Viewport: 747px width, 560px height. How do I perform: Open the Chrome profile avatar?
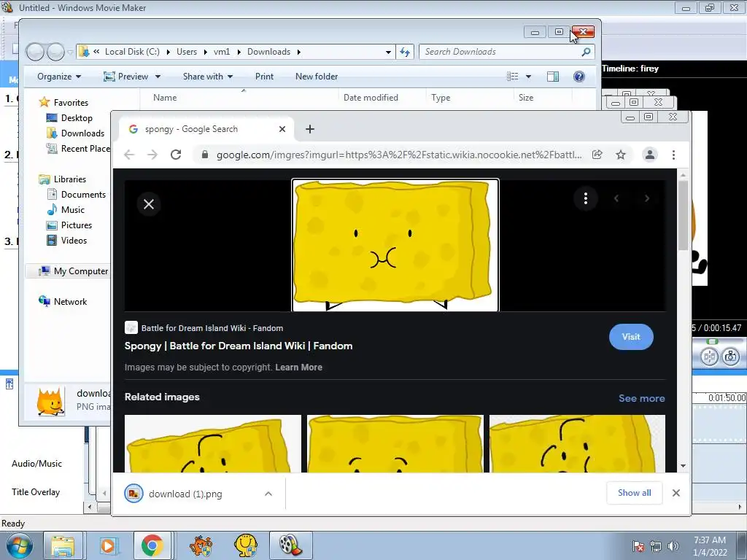click(650, 155)
